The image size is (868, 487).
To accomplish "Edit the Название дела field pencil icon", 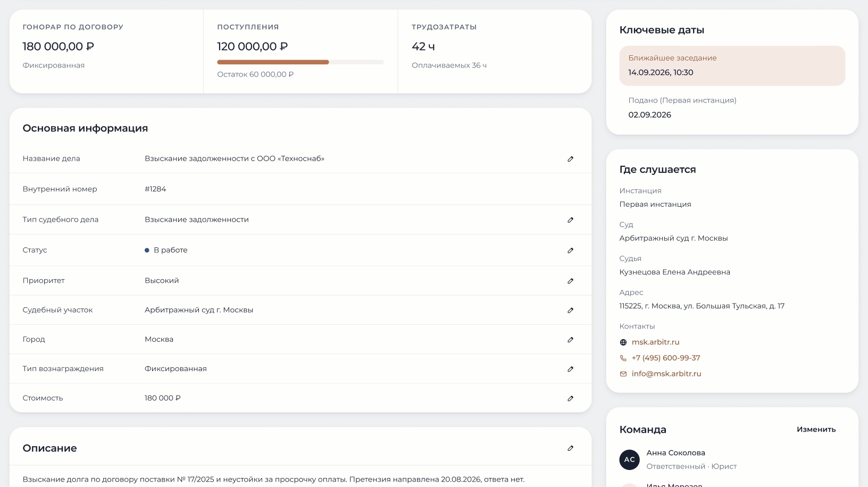I will pos(570,159).
